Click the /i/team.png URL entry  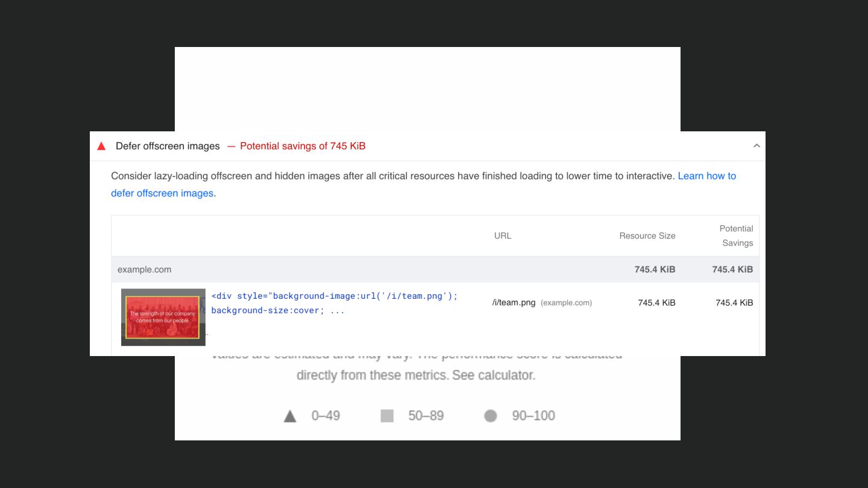pyautogui.click(x=514, y=302)
